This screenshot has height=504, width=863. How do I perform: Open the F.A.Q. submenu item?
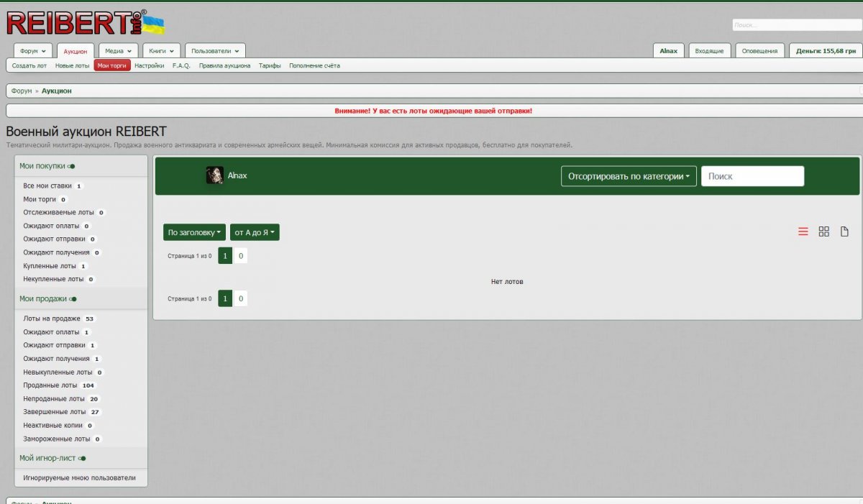pos(181,65)
